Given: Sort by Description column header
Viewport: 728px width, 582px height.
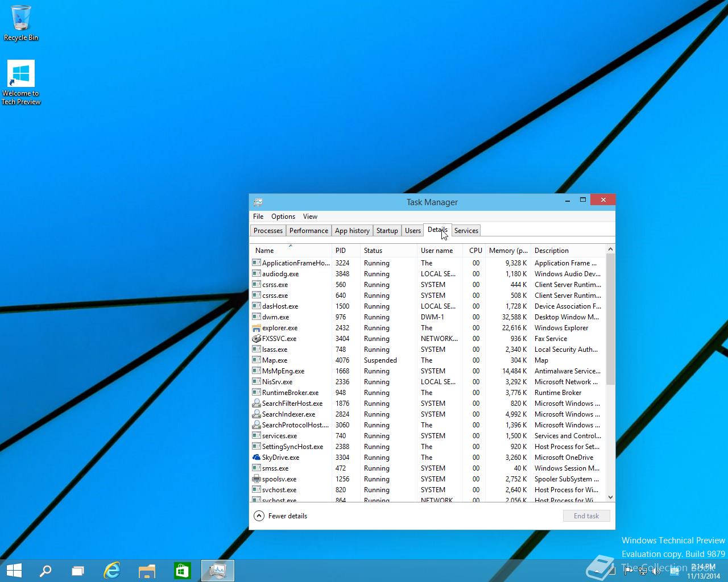Looking at the screenshot, I should click(568, 251).
